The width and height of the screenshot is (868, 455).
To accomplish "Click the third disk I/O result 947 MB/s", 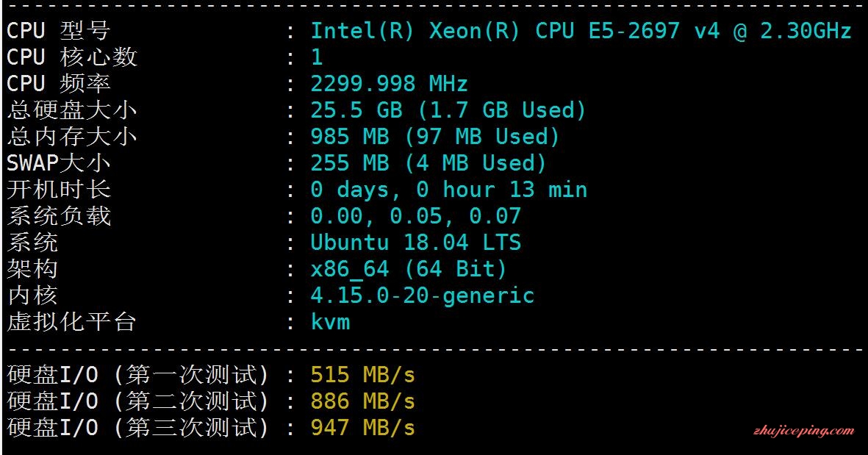I will [362, 428].
